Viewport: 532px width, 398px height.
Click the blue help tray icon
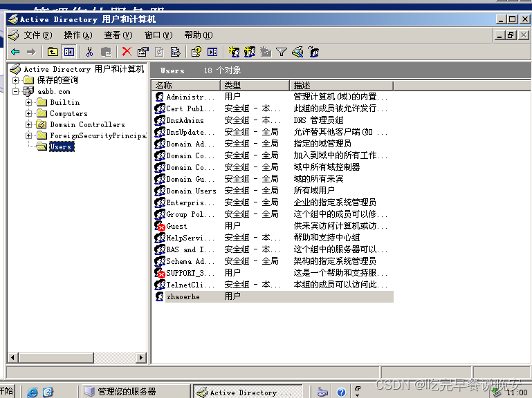click(x=341, y=392)
